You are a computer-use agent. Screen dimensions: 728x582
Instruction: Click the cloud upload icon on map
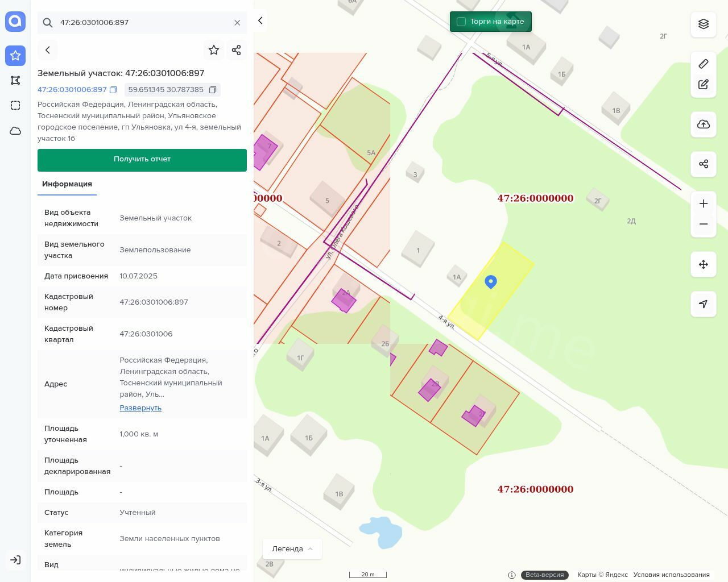704,124
